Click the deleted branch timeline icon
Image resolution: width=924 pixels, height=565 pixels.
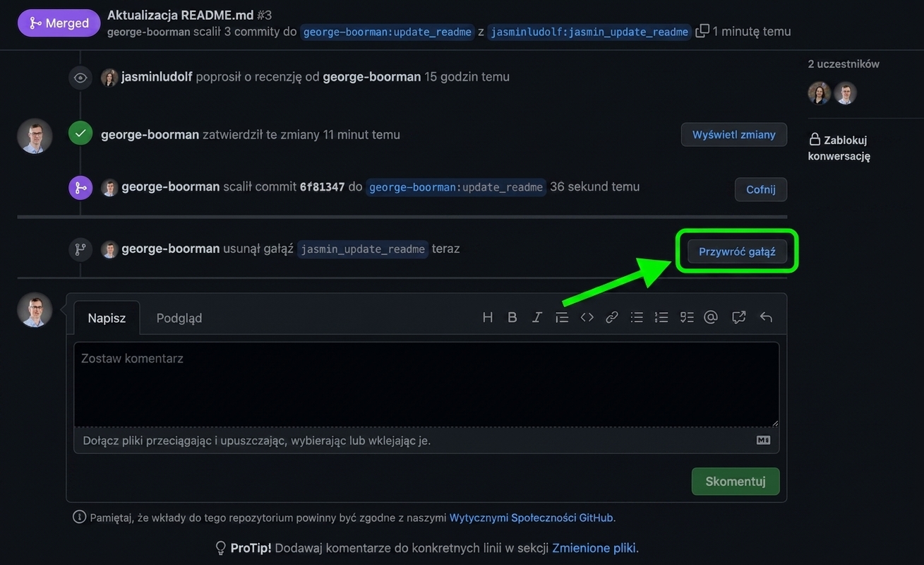[80, 249]
